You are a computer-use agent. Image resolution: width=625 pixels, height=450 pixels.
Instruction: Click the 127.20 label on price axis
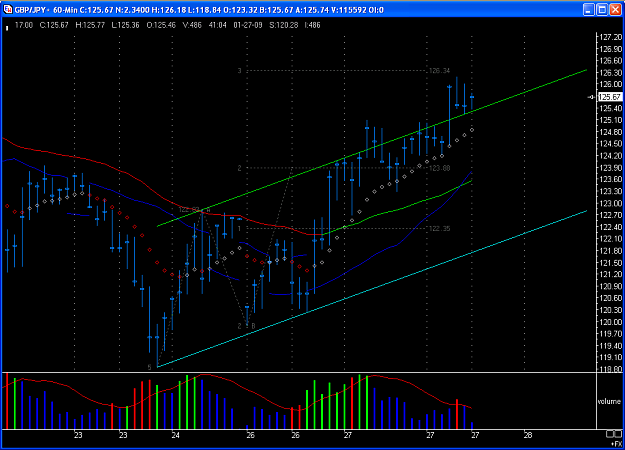coord(611,37)
